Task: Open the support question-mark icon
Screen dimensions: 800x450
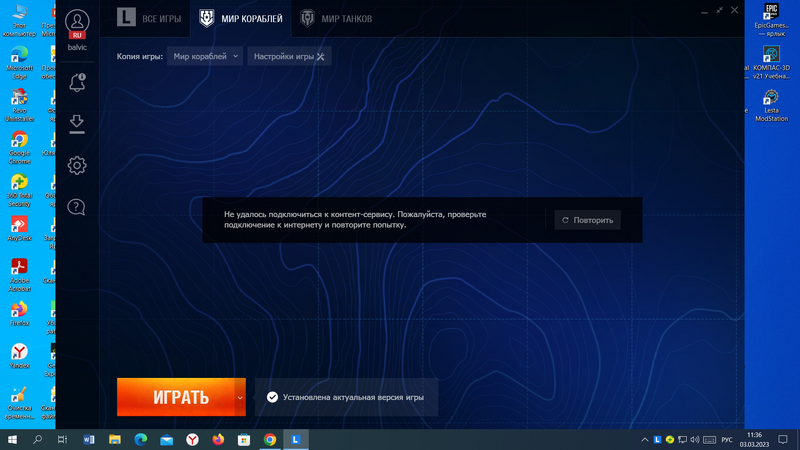Action: click(x=77, y=207)
